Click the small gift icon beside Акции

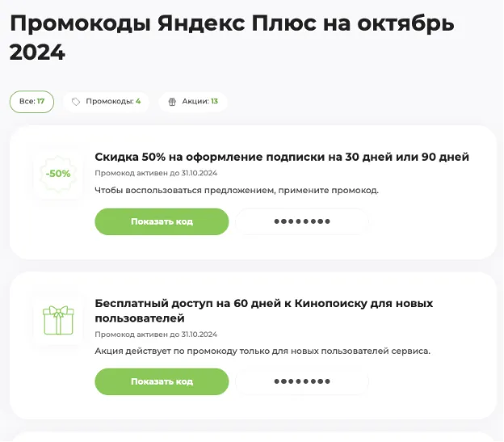tap(172, 102)
